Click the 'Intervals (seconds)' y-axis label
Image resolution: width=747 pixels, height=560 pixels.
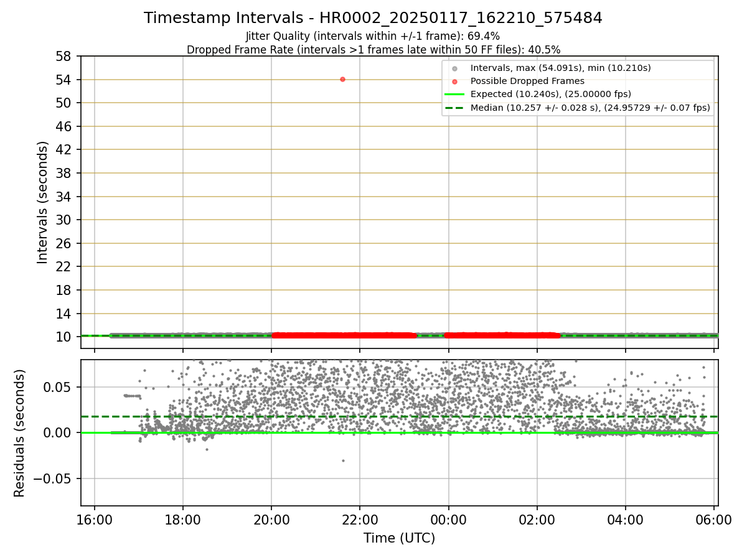[x=42, y=202]
